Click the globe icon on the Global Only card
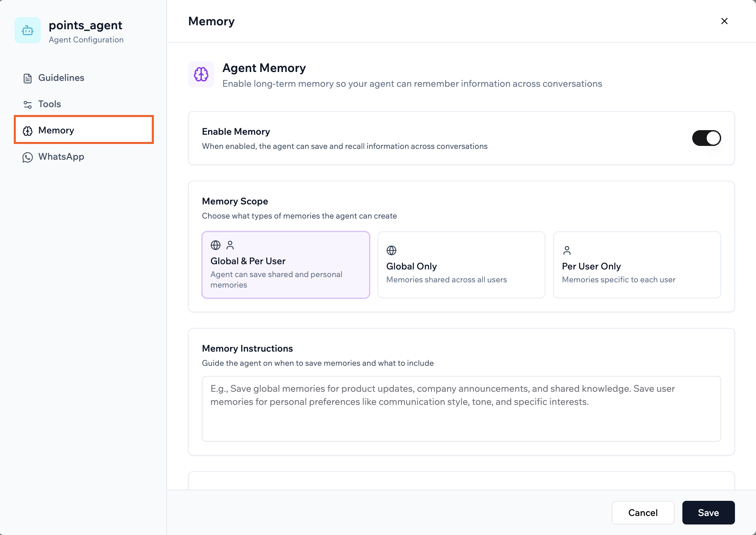 pyautogui.click(x=391, y=250)
